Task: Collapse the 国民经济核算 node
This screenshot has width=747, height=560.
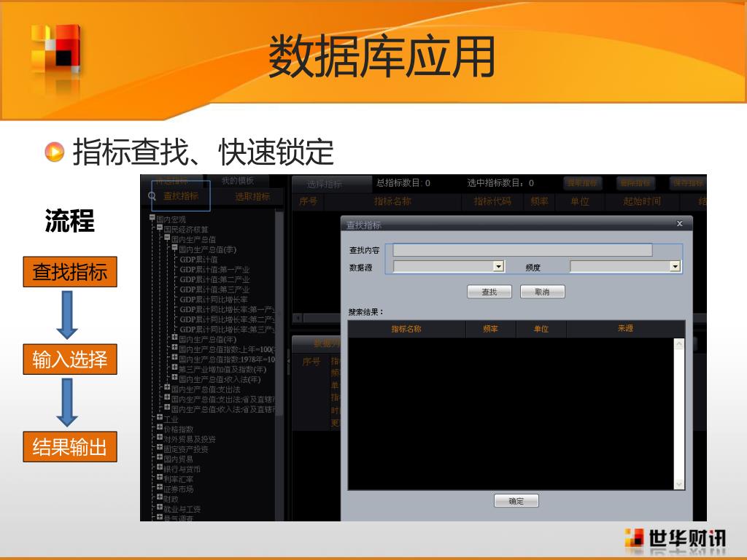Action: [160, 228]
